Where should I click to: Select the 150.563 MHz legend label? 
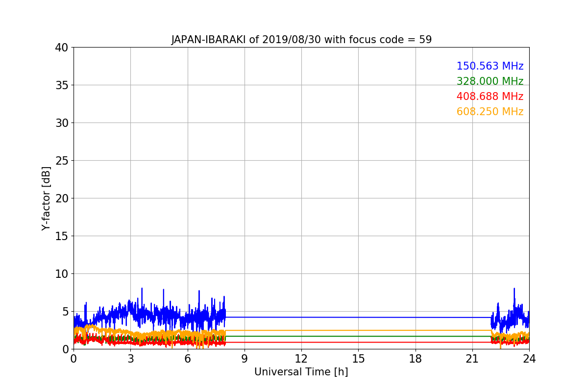[490, 66]
